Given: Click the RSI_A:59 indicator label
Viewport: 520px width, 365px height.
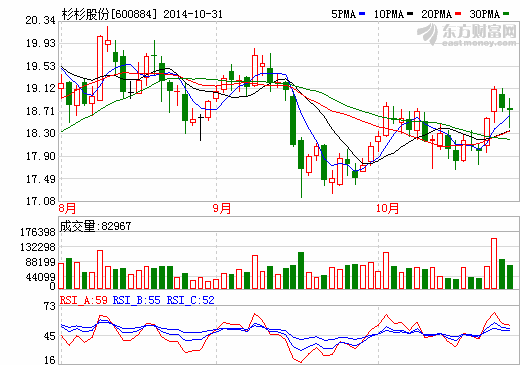Looking at the screenshot, I should tap(84, 300).
